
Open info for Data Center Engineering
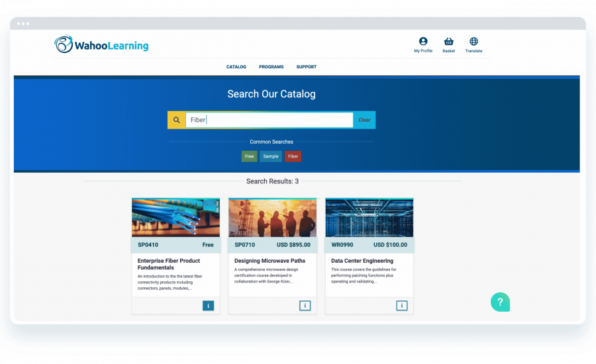[401, 306]
